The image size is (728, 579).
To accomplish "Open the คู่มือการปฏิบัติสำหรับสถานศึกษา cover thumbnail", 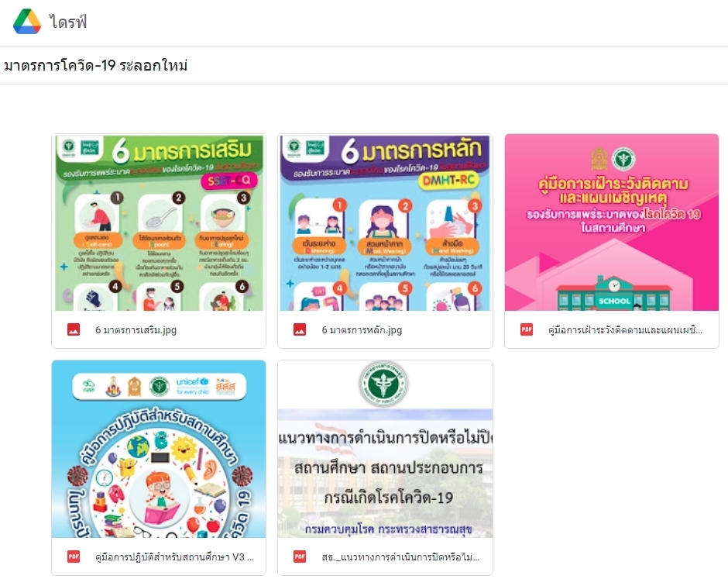I will point(159,449).
